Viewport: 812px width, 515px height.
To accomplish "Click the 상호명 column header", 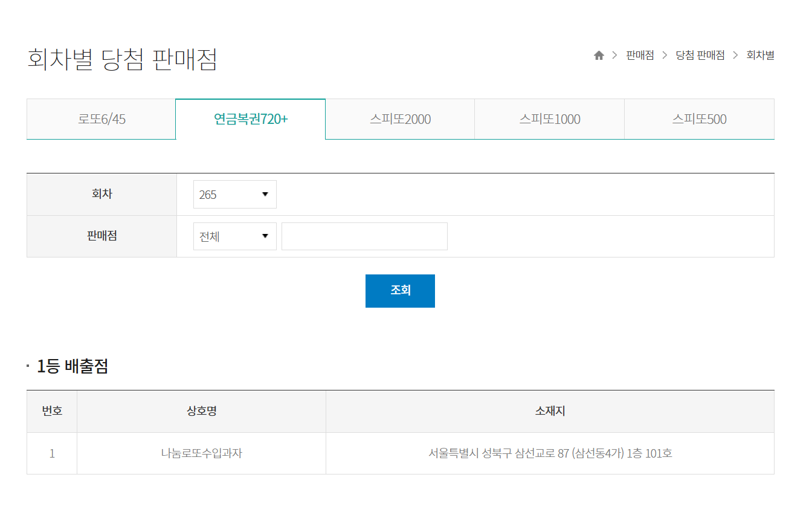I will [202, 412].
